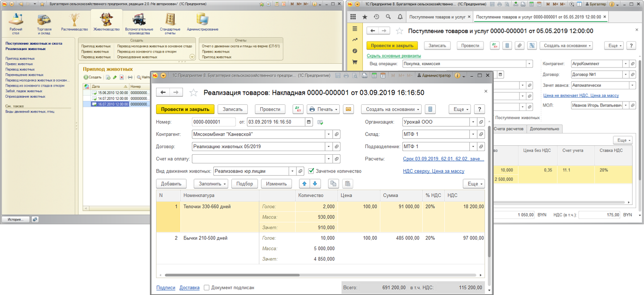Expand the Создать panel's round arrow expander
Screen dimensions: 644x295
[x=192, y=57]
